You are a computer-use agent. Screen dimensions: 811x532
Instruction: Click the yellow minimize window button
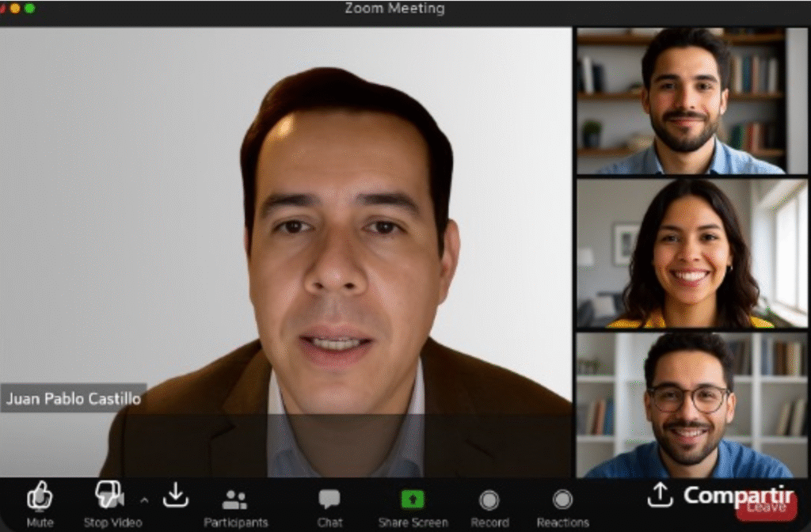[14, 8]
